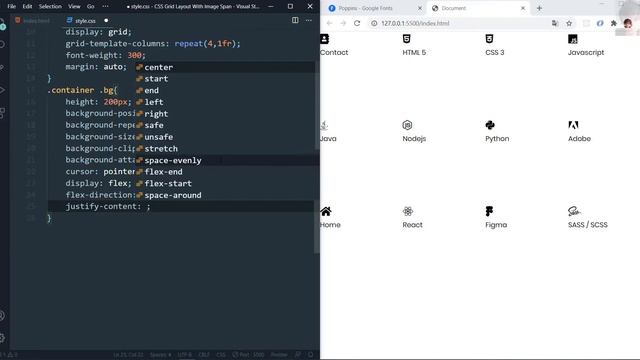Select CSS language mode in status bar

pos(221,355)
